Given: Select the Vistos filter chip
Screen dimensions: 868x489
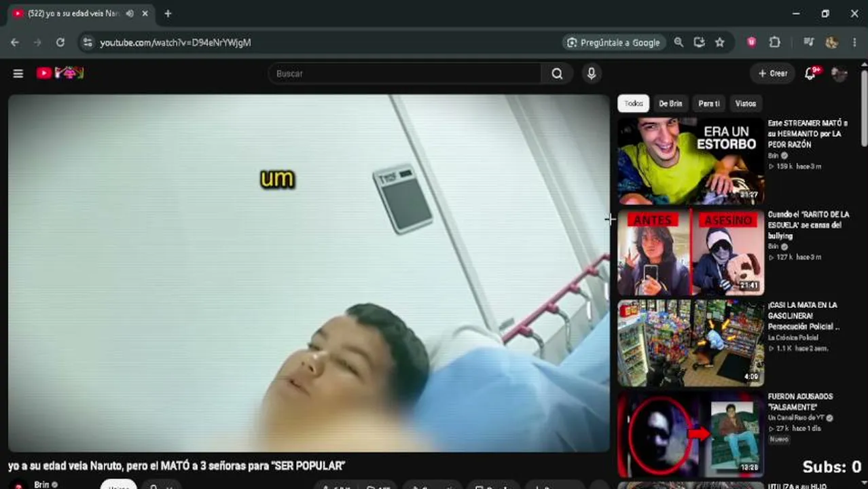Looking at the screenshot, I should (745, 103).
